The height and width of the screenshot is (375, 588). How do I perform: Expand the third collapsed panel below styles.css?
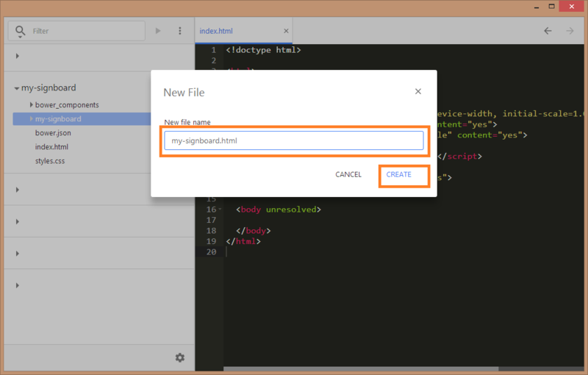tap(17, 254)
